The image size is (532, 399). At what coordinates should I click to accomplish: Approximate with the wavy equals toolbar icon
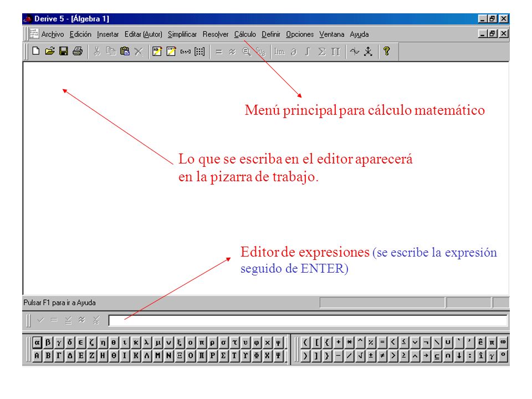232,52
